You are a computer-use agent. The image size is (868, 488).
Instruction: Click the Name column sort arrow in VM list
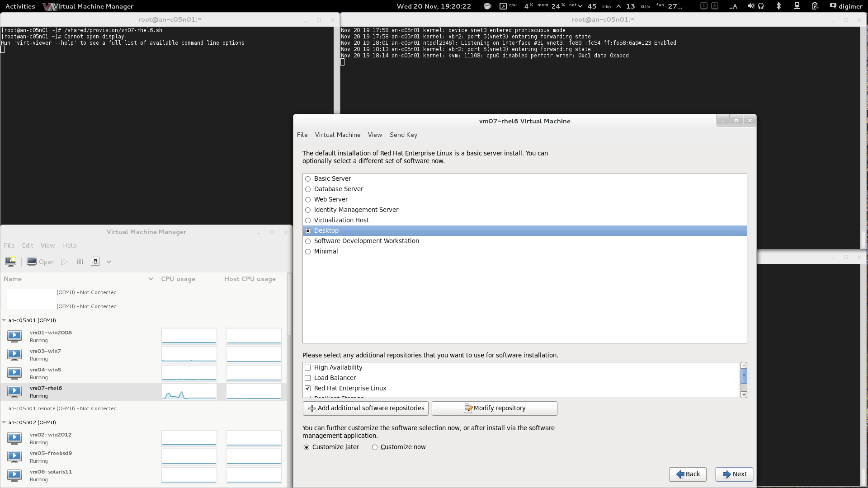(x=151, y=279)
